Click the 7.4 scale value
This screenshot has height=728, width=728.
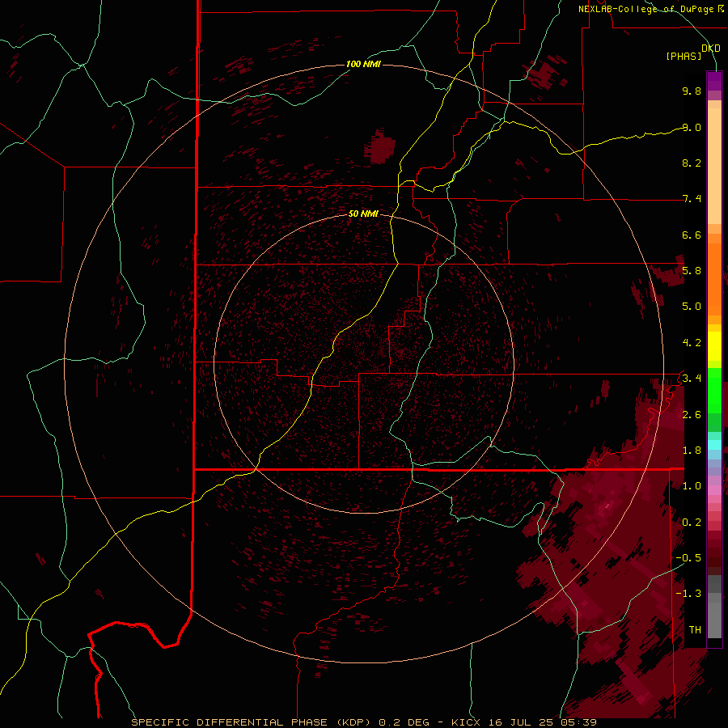(x=692, y=199)
